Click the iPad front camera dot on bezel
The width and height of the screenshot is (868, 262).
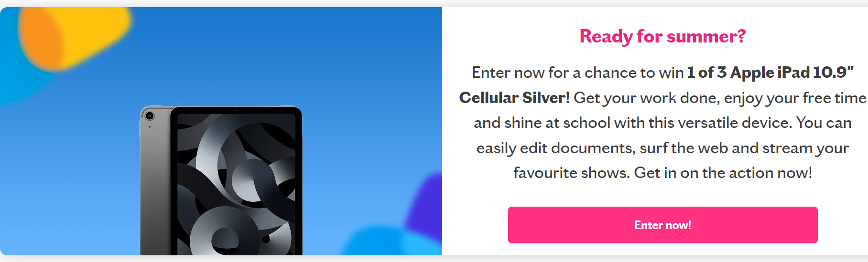pyautogui.click(x=236, y=110)
